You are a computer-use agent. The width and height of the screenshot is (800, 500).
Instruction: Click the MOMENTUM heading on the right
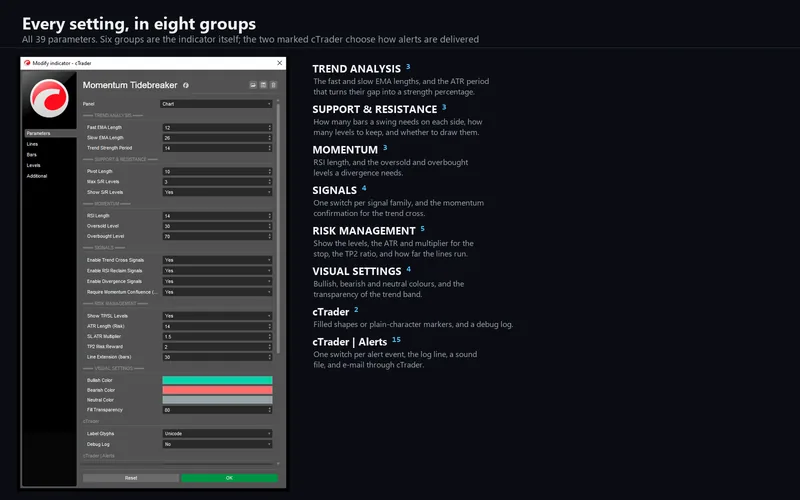pyautogui.click(x=345, y=149)
